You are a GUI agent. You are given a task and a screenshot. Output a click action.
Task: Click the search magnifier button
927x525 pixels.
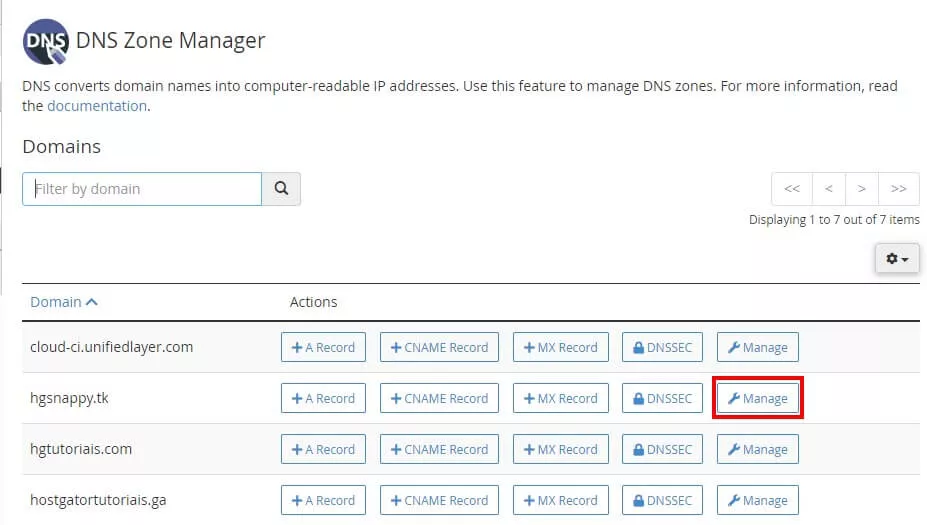(x=281, y=189)
